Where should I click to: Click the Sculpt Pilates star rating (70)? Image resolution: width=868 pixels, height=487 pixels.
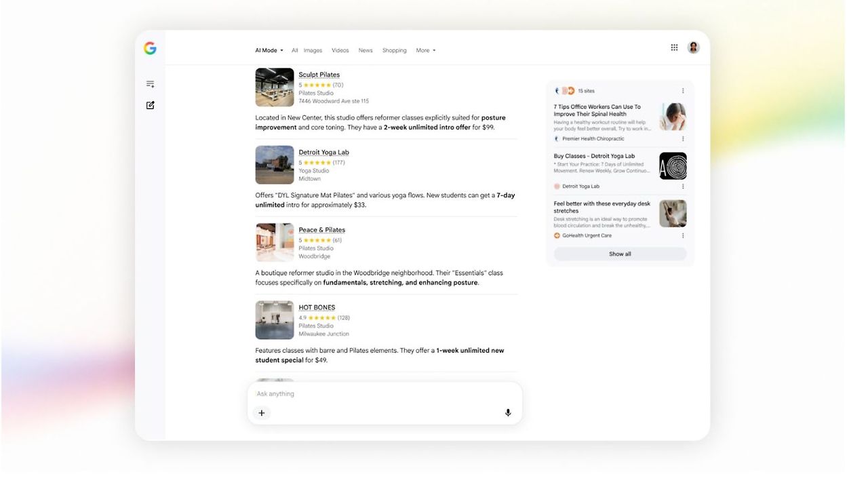tap(321, 85)
